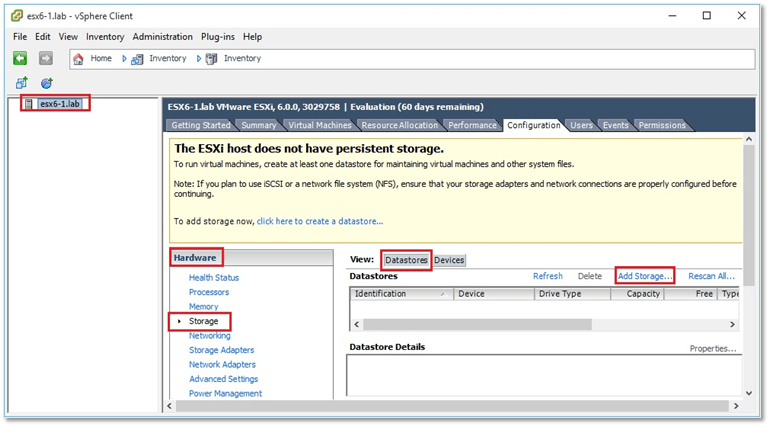The image size is (770, 427).
Task: Open Health Status under Hardware
Action: 214,278
